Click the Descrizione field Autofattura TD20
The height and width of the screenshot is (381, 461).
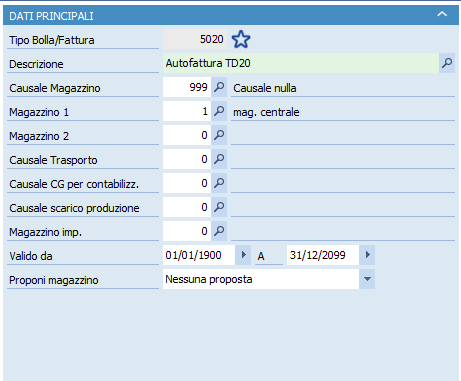pyautogui.click(x=301, y=63)
